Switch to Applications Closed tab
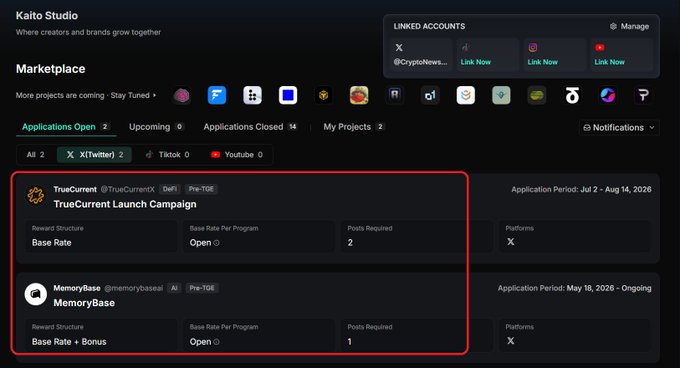 pos(250,127)
